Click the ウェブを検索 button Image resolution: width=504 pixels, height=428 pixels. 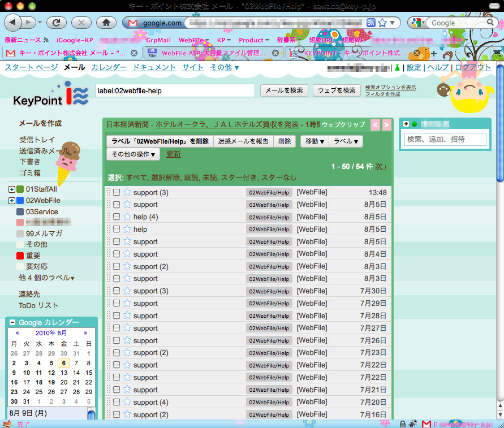(337, 90)
